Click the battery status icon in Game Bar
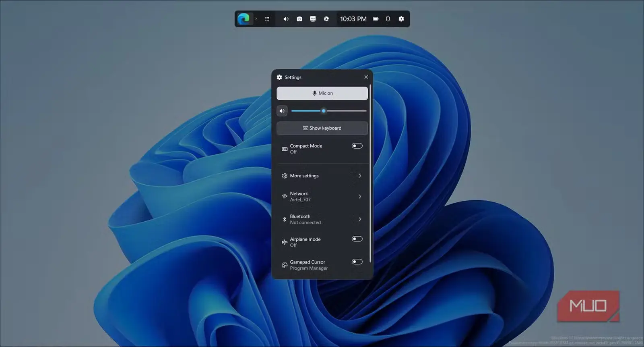This screenshot has height=347, width=644. [376, 19]
